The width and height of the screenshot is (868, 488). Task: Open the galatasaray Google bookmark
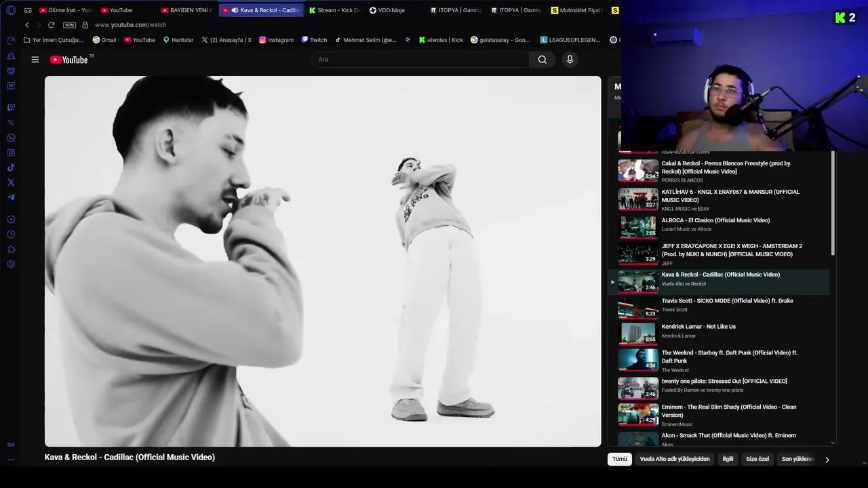point(500,40)
